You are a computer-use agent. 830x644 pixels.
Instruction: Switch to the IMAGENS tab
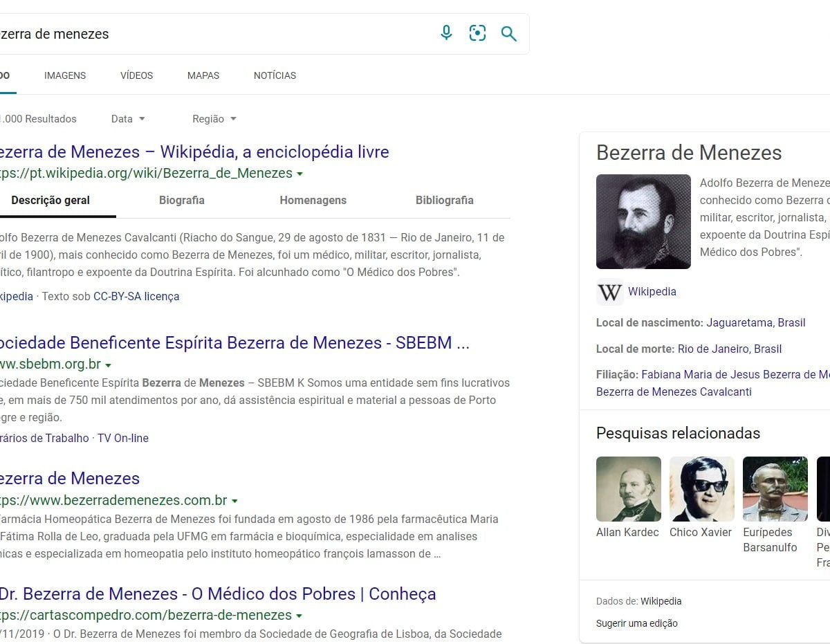coord(65,75)
